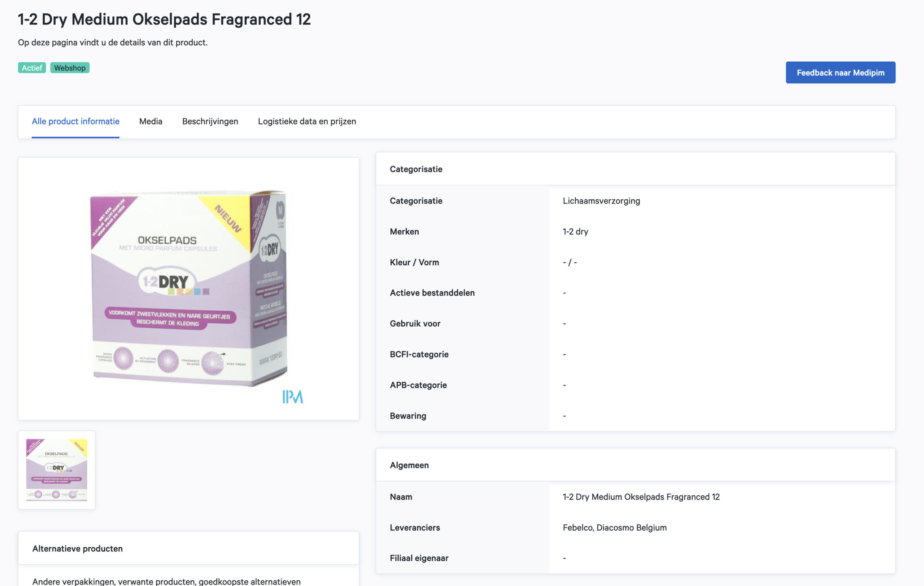Screen dimensions: 924x586
Task: Click the page title 1-2 Dry Medium Okselpads
Action: [164, 19]
